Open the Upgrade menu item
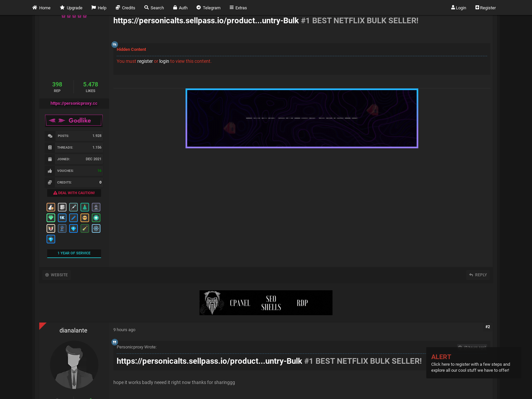 click(71, 8)
